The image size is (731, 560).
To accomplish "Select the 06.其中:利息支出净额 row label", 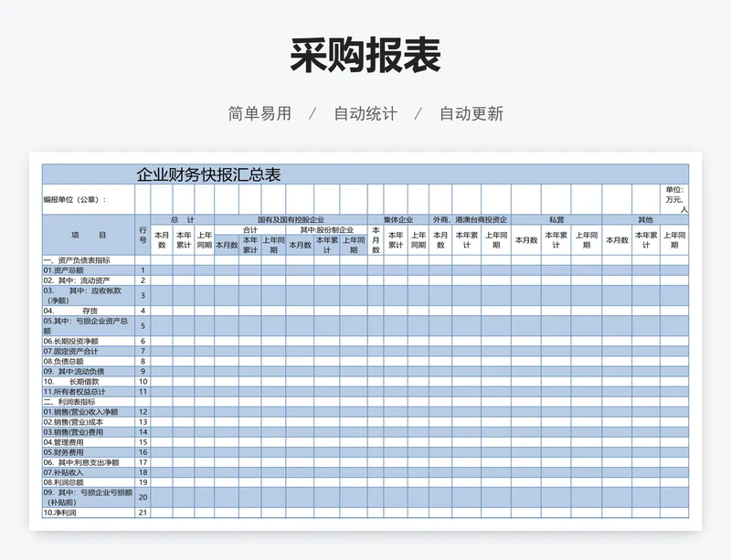I will 89,462.
